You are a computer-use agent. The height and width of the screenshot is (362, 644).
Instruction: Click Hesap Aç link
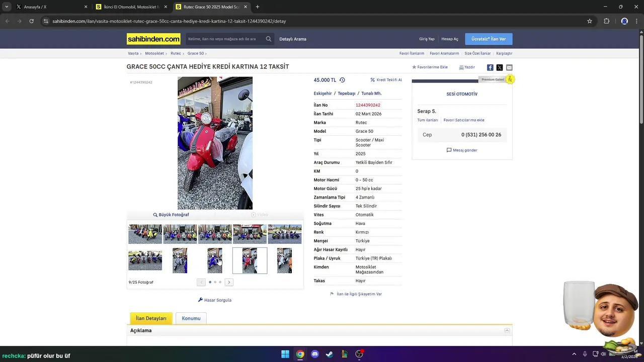point(450,39)
